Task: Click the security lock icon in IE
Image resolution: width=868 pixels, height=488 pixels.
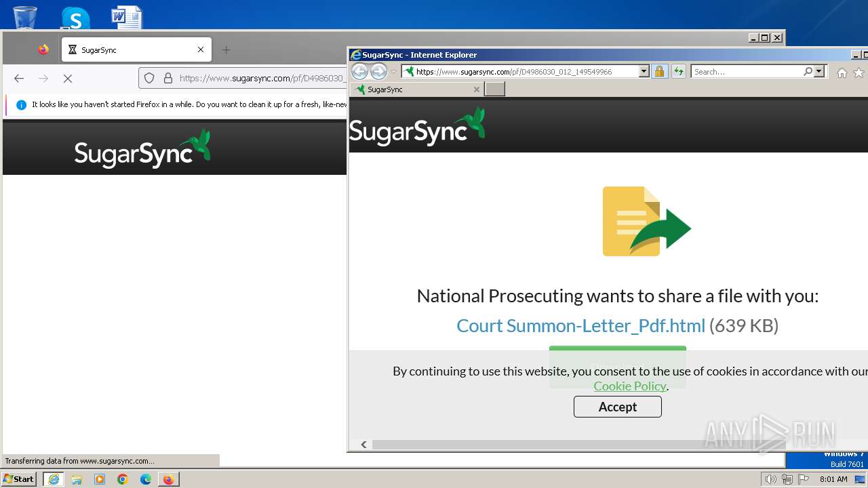Action: tap(659, 71)
